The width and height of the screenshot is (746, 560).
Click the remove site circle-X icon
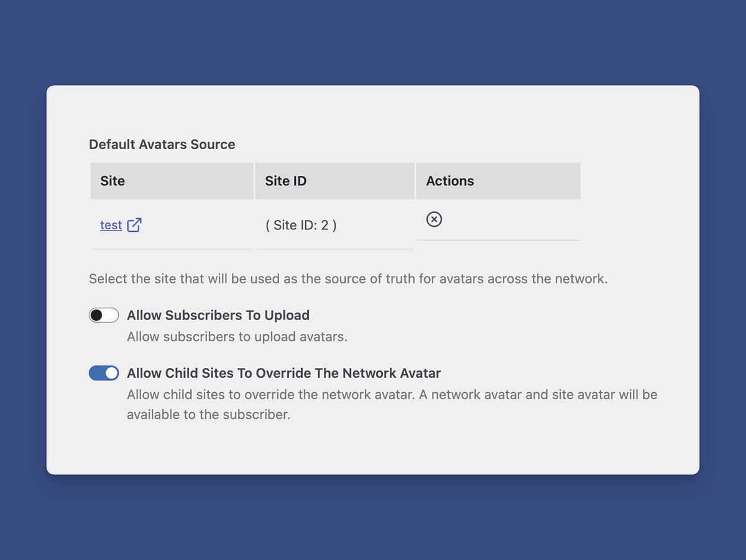click(x=434, y=219)
